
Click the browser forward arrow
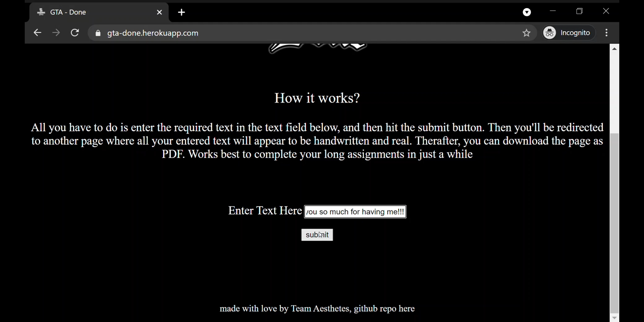(56, 33)
